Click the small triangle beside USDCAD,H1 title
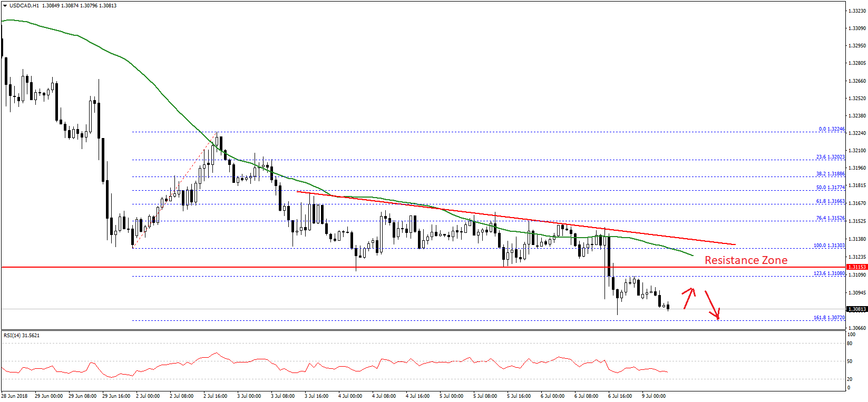This screenshot has width=868, height=402. click(x=5, y=6)
